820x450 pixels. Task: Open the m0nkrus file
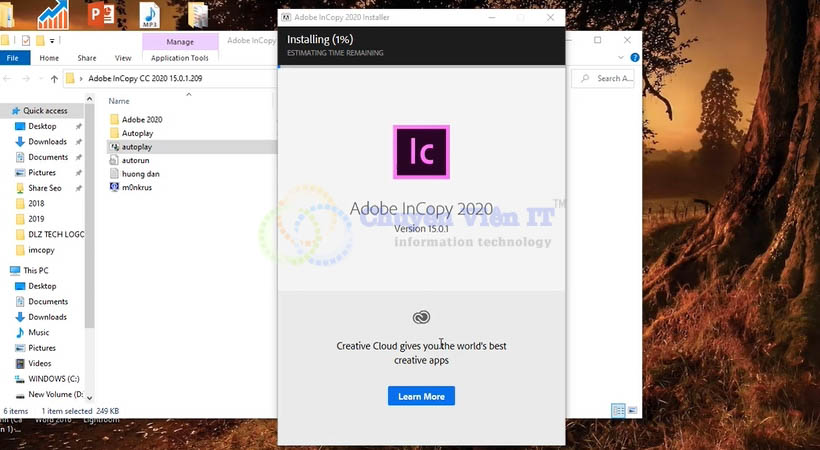134,187
